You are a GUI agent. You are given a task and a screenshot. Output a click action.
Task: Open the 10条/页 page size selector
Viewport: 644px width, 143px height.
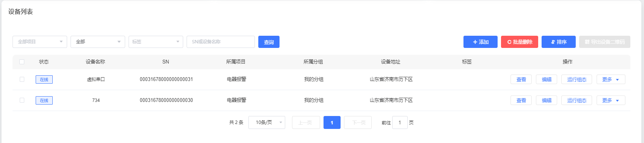(267, 122)
